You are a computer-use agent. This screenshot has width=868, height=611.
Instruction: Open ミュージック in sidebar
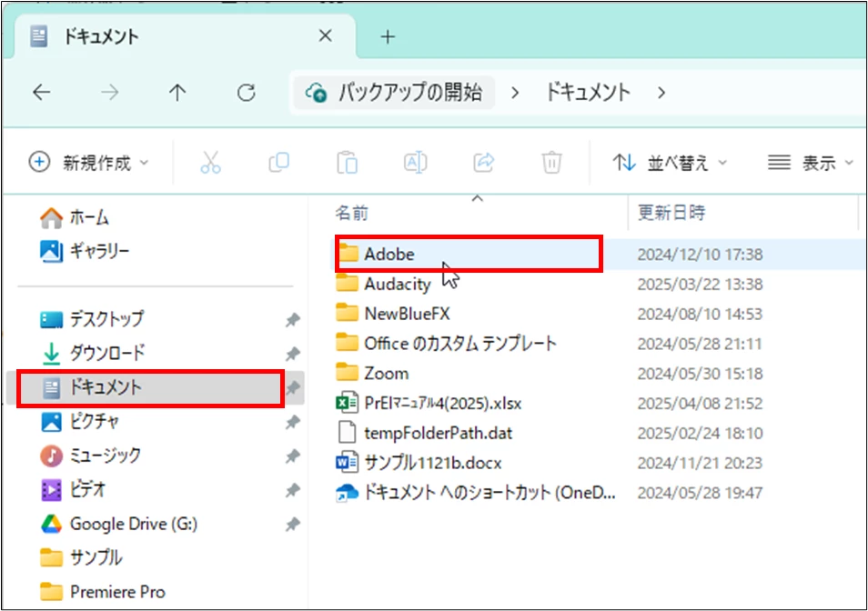coord(91,456)
